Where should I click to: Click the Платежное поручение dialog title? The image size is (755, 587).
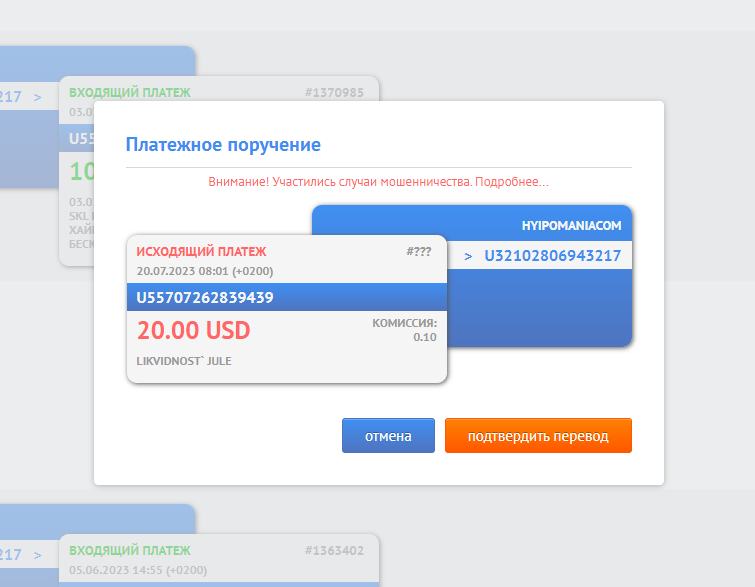(x=223, y=145)
